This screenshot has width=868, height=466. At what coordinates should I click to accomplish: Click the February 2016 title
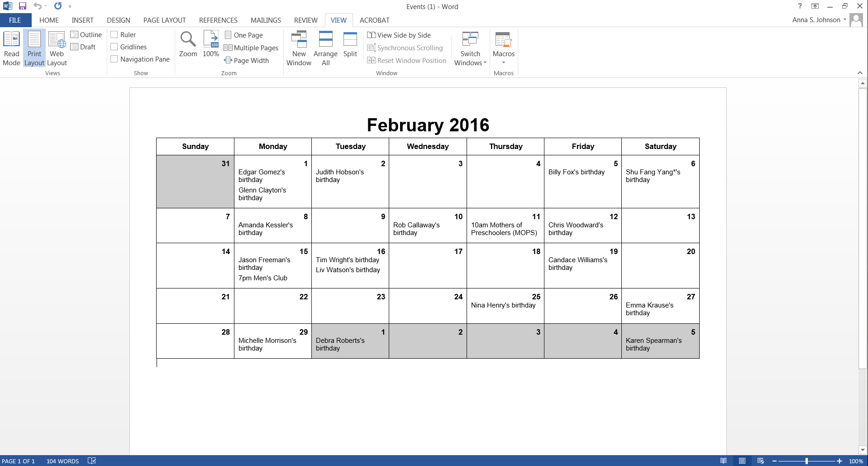428,125
